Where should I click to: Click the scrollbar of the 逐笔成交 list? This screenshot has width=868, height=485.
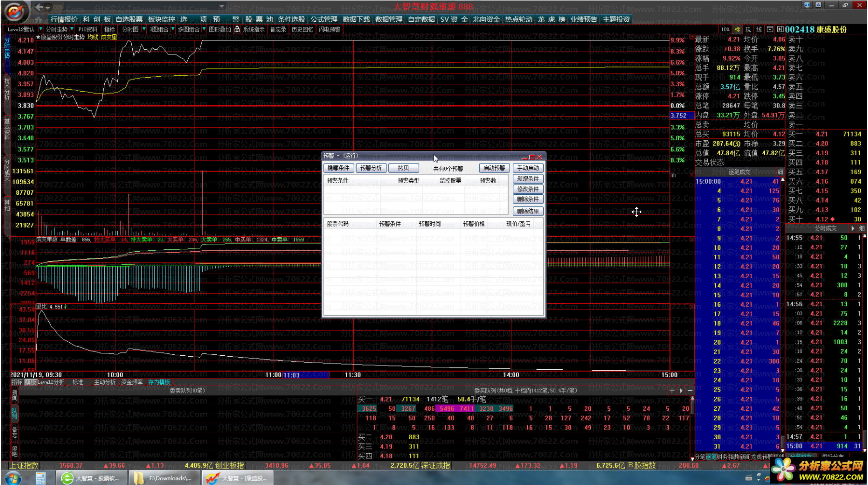(783, 315)
